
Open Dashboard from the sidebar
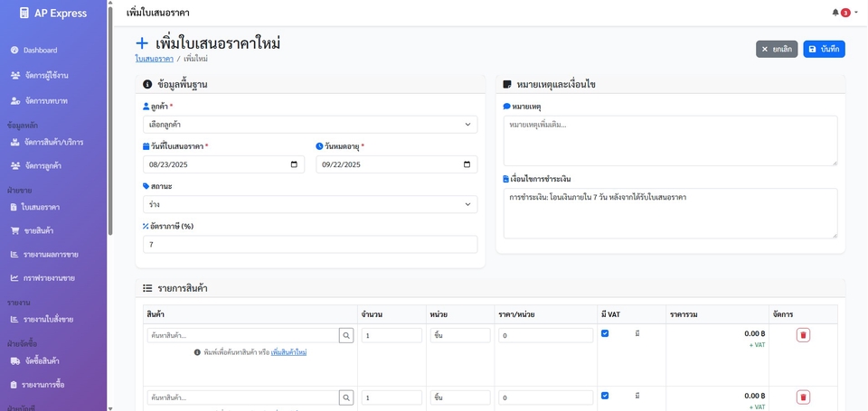pos(40,51)
